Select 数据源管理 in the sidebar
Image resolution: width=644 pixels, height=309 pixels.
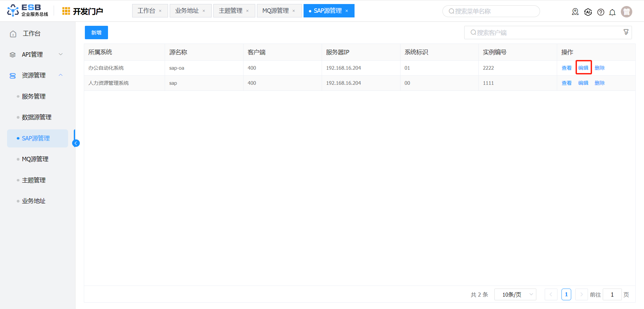[x=37, y=117]
